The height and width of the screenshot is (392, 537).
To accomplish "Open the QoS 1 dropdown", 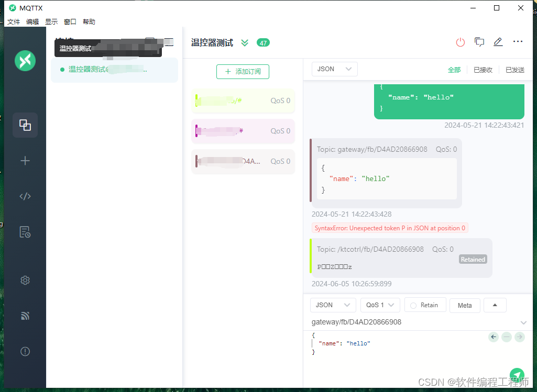I will tap(380, 305).
